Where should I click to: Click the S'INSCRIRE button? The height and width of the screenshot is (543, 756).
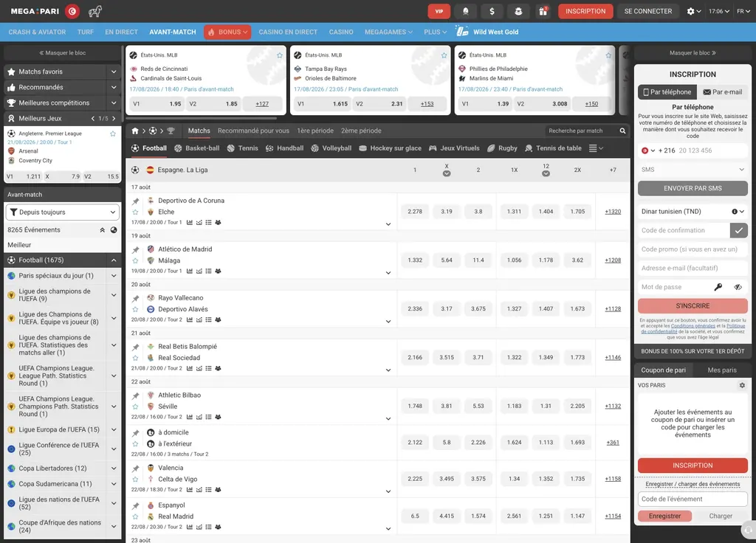[693, 306]
